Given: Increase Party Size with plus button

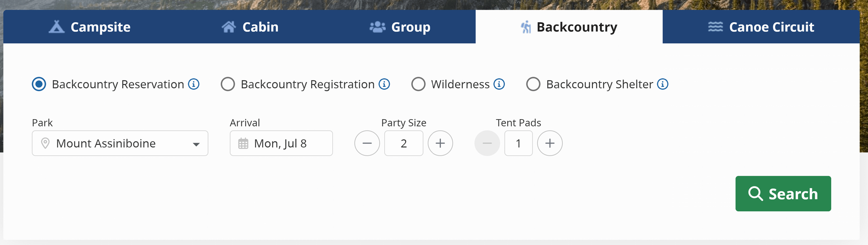Looking at the screenshot, I should pyautogui.click(x=440, y=143).
